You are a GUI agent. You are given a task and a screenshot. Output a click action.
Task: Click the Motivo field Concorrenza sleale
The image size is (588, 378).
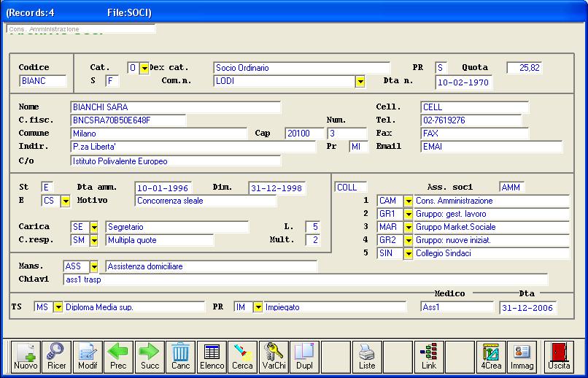[206, 201]
